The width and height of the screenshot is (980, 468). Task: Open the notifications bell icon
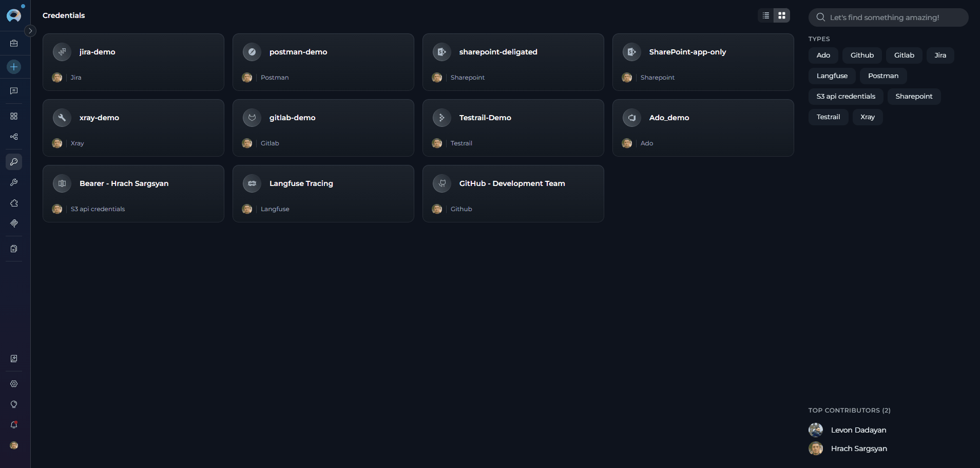[x=14, y=425]
